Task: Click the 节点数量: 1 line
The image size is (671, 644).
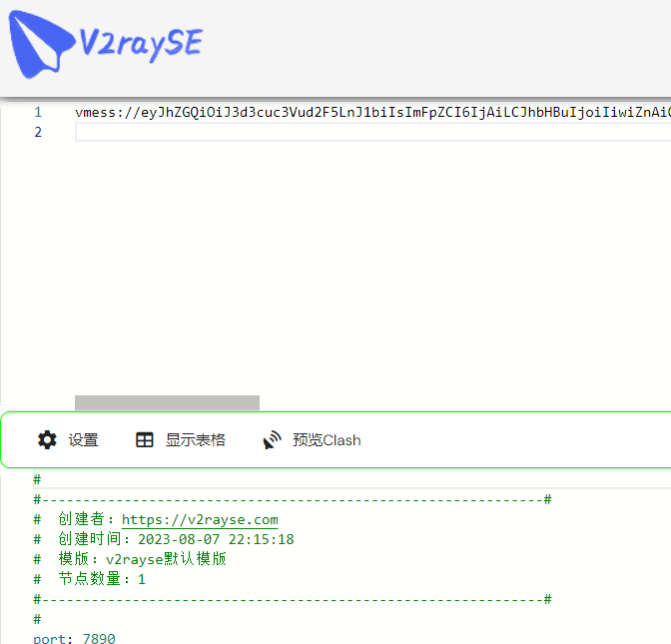Action: 102,579
